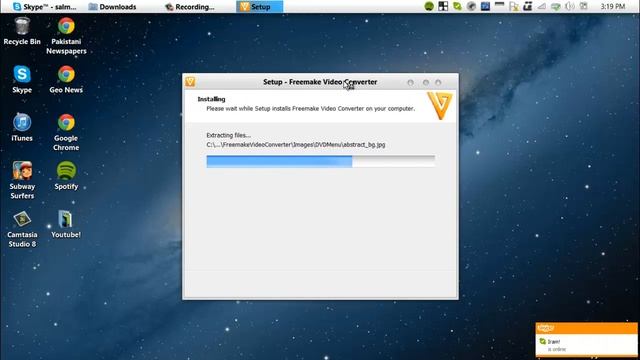Viewport: 640px width, 360px height.
Task: Switch to the Setup taskbar item
Action: (259, 7)
